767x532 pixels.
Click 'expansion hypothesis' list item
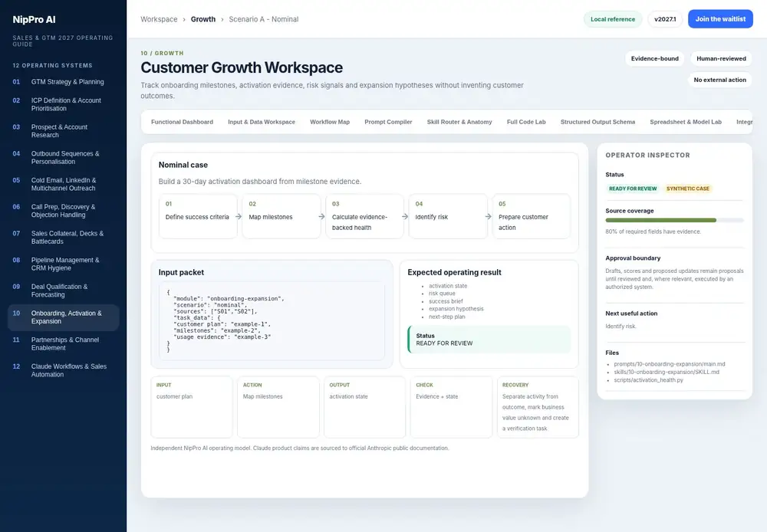[x=456, y=308]
